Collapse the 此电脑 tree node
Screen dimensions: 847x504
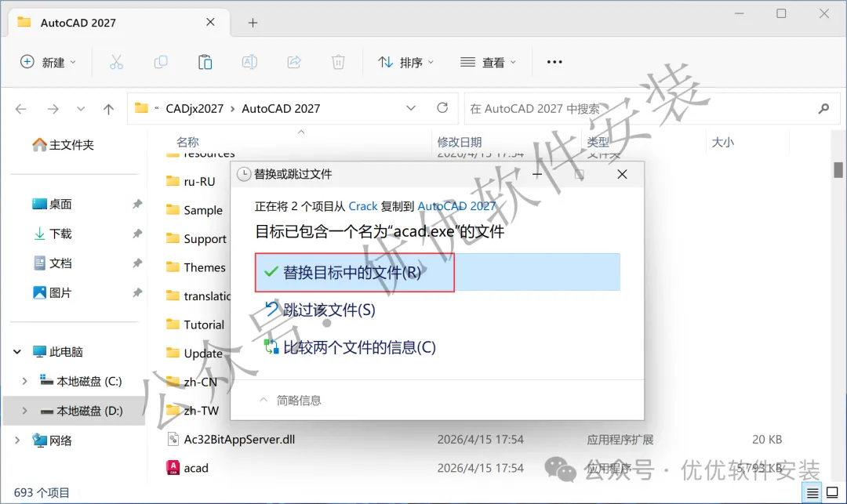pyautogui.click(x=17, y=352)
